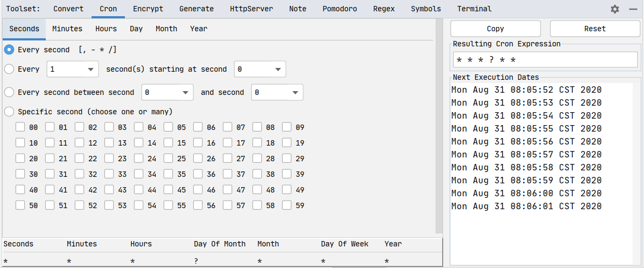Click the Year column header in table
Image resolution: width=644 pixels, height=268 pixels.
[x=393, y=244]
